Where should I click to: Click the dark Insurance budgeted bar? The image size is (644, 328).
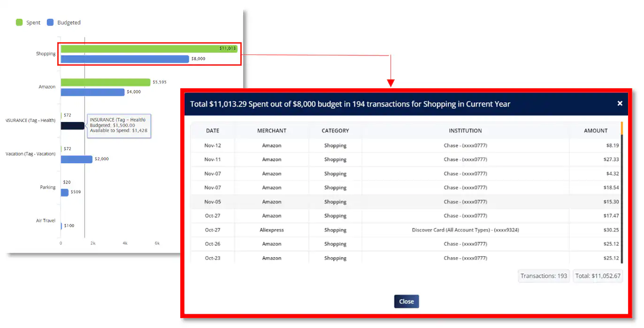pos(72,126)
